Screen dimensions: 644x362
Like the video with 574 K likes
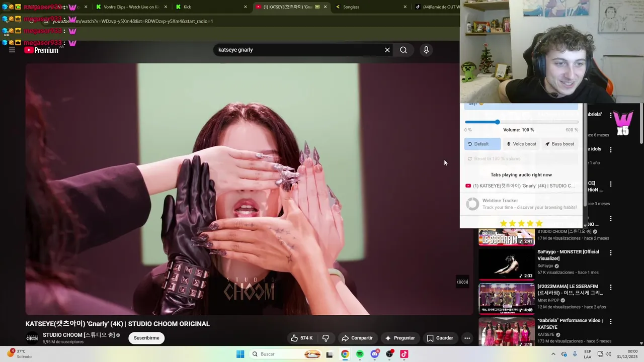pos(302,338)
